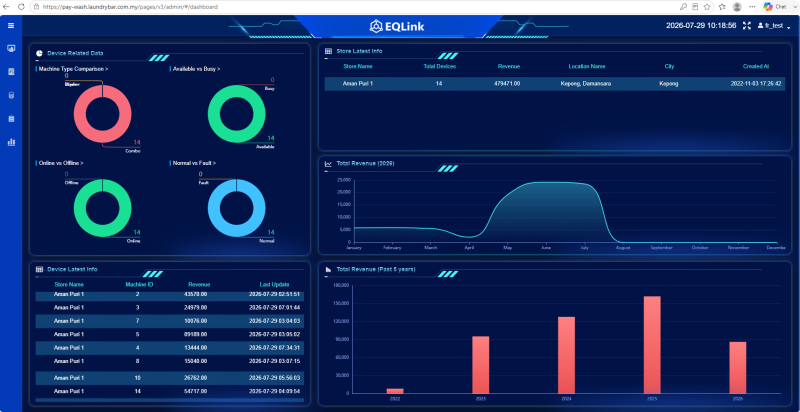Click the reader view icon in address bar
800x412 pixels.
tap(695, 7)
